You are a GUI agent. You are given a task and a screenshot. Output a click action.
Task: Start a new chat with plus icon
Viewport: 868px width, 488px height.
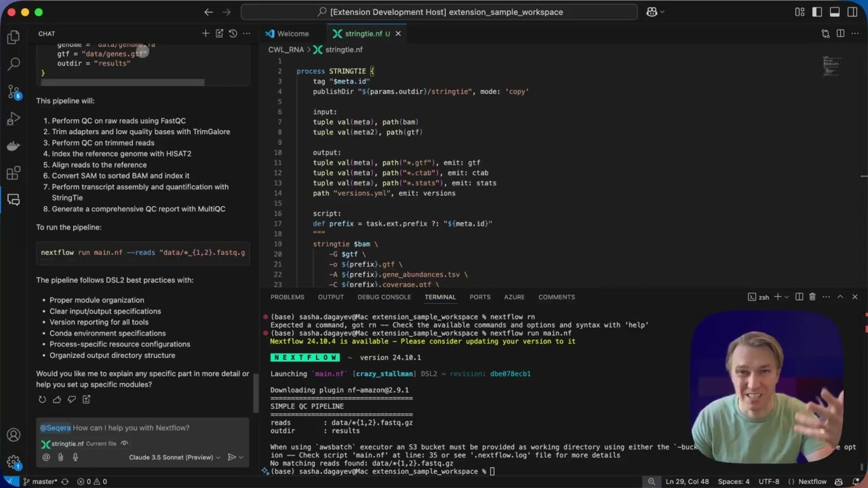coord(205,33)
